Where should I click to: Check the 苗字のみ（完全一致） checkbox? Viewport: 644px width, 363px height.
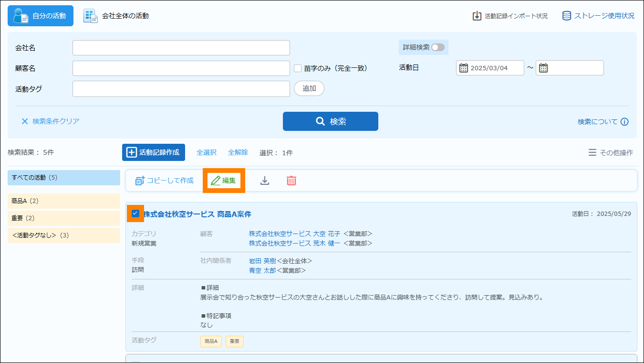pyautogui.click(x=298, y=68)
